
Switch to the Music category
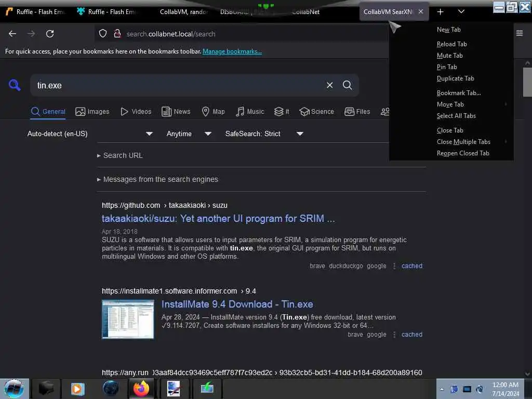pos(250,112)
